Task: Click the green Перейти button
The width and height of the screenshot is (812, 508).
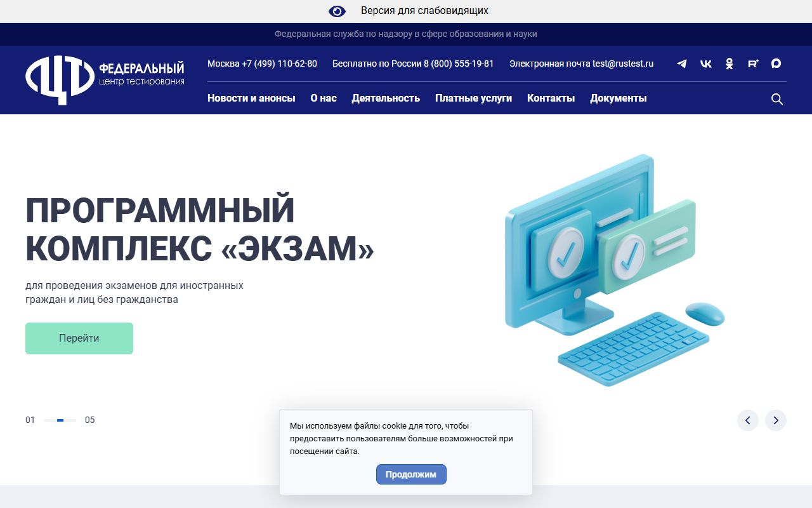Action: coord(79,338)
